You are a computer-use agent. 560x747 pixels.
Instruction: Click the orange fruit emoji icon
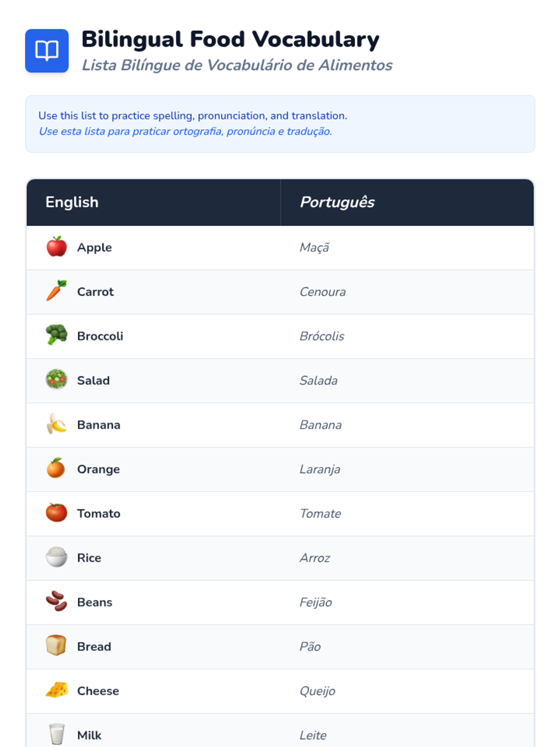click(x=56, y=468)
